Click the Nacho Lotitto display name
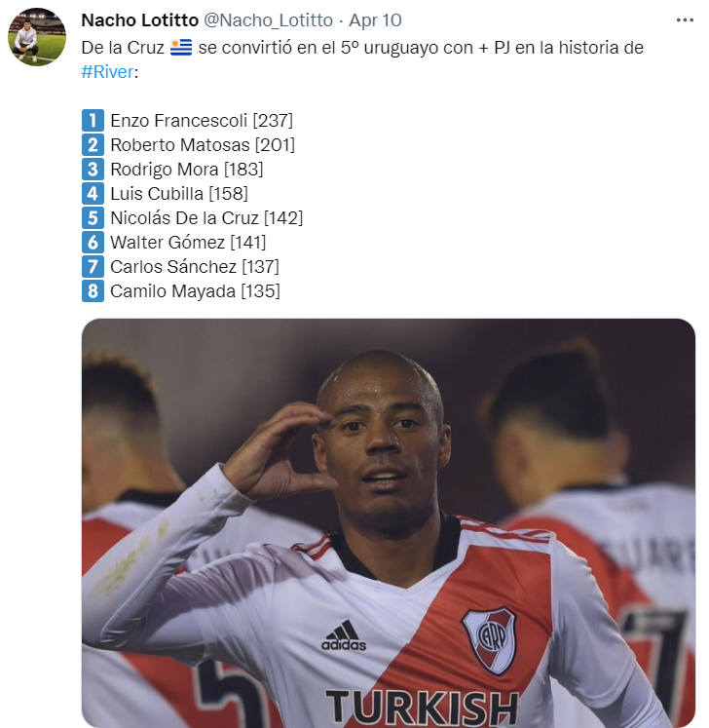The image size is (709, 728). (x=139, y=19)
